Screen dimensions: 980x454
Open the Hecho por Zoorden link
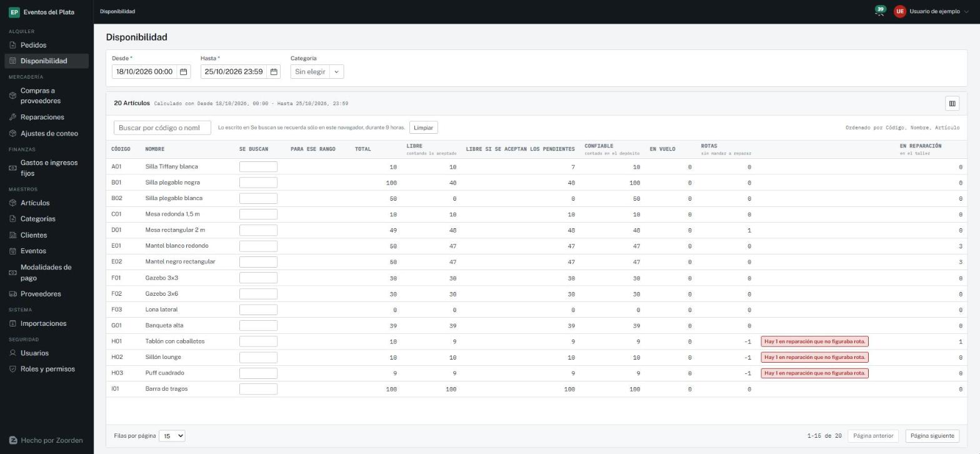(46, 440)
